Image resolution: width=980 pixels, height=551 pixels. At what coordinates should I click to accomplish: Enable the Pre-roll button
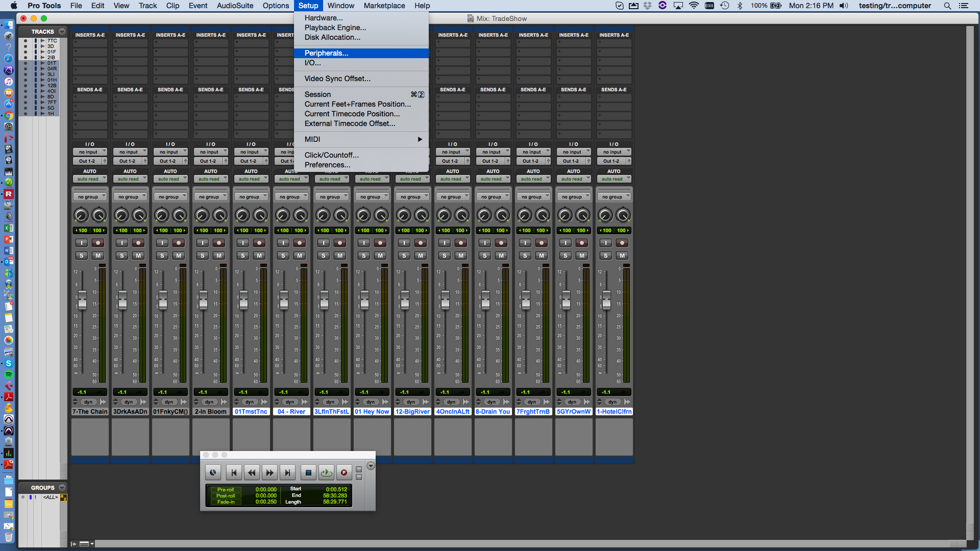(x=225, y=490)
